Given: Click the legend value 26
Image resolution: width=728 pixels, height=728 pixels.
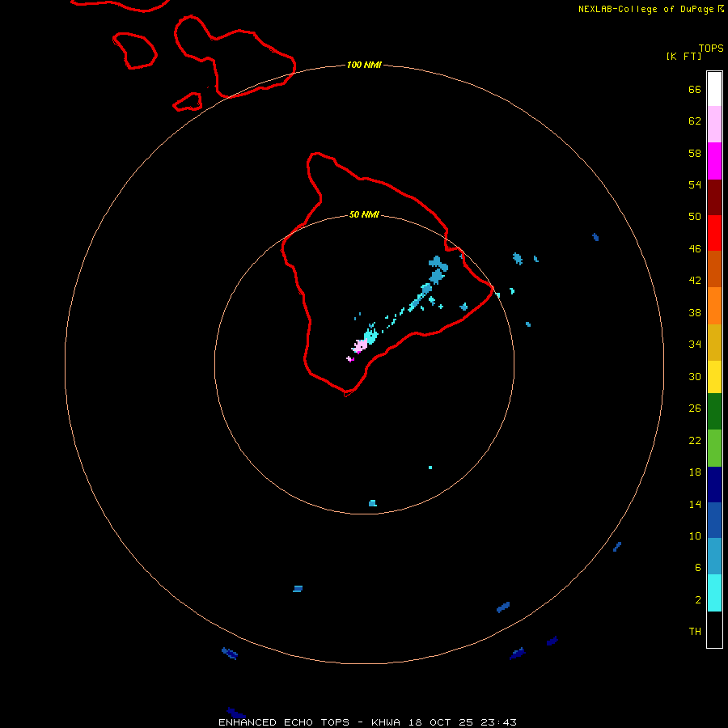Looking at the screenshot, I should tap(695, 408).
